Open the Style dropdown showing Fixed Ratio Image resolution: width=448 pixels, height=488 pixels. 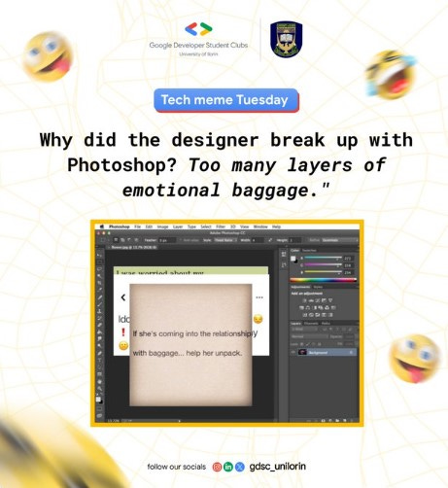tap(225, 240)
